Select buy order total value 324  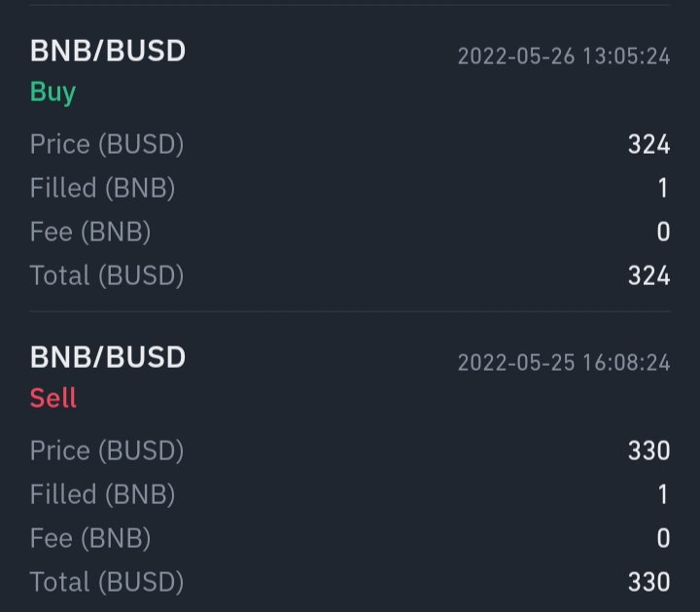[x=648, y=275]
